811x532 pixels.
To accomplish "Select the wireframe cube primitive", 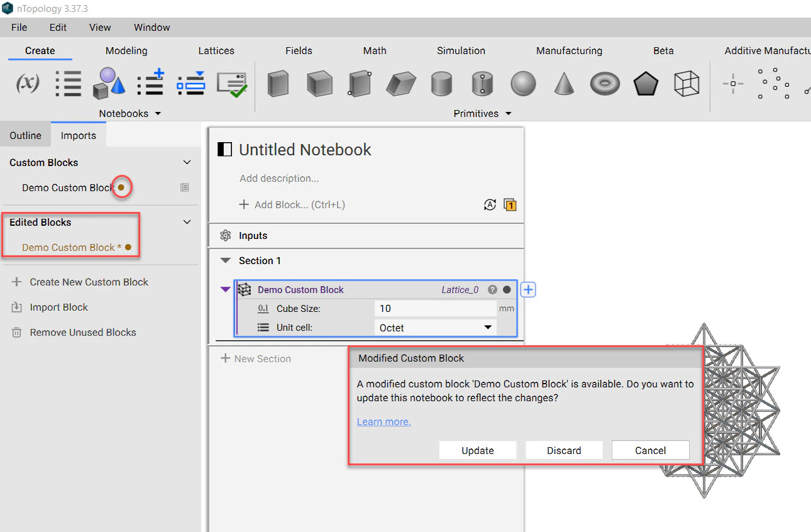I will [x=687, y=83].
